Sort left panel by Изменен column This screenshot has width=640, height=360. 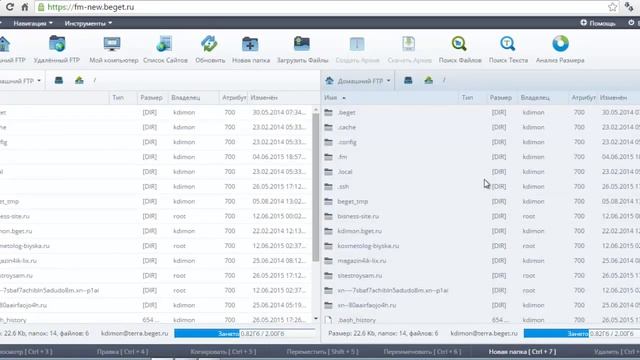(x=264, y=98)
